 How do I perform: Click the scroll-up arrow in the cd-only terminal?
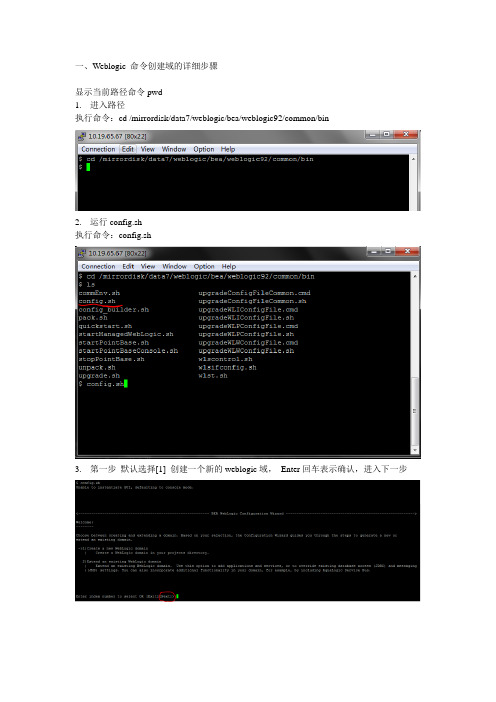point(413,159)
